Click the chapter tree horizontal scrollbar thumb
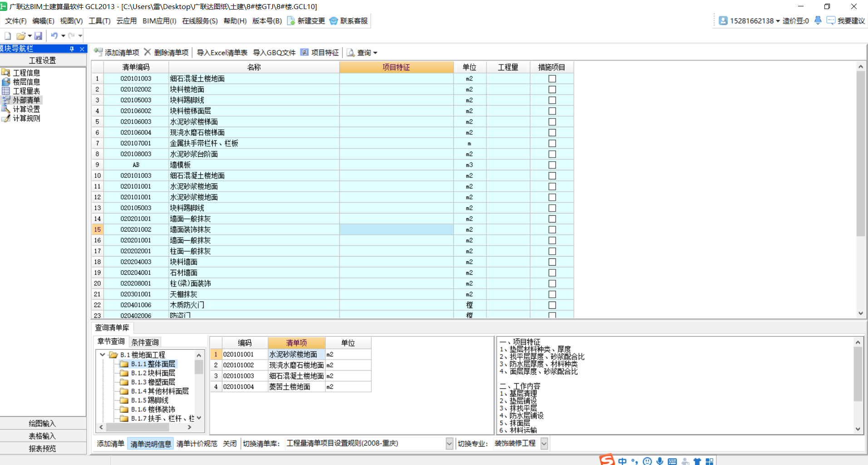This screenshot has height=465, width=868. (137, 427)
